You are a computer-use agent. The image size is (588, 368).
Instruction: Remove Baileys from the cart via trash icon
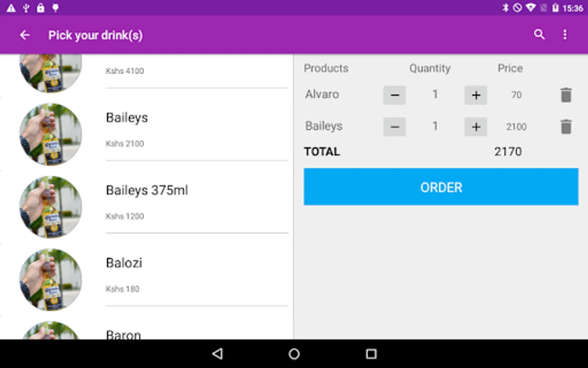(x=566, y=127)
